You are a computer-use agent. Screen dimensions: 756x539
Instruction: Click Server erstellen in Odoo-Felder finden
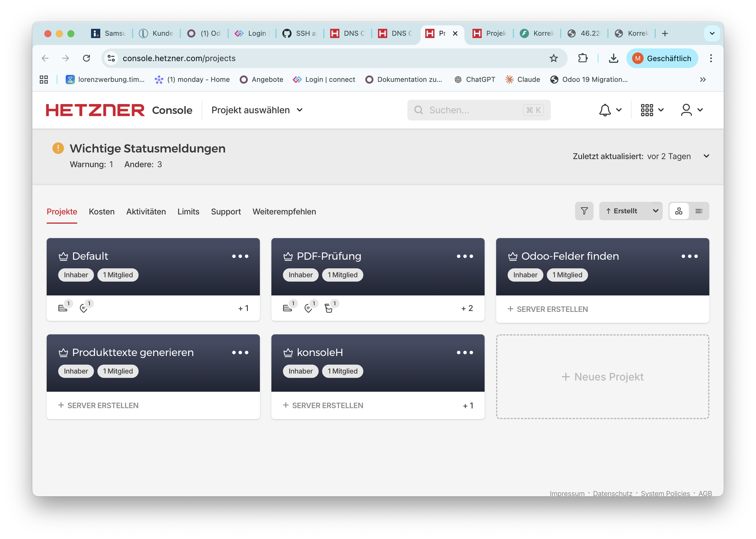[x=548, y=309]
